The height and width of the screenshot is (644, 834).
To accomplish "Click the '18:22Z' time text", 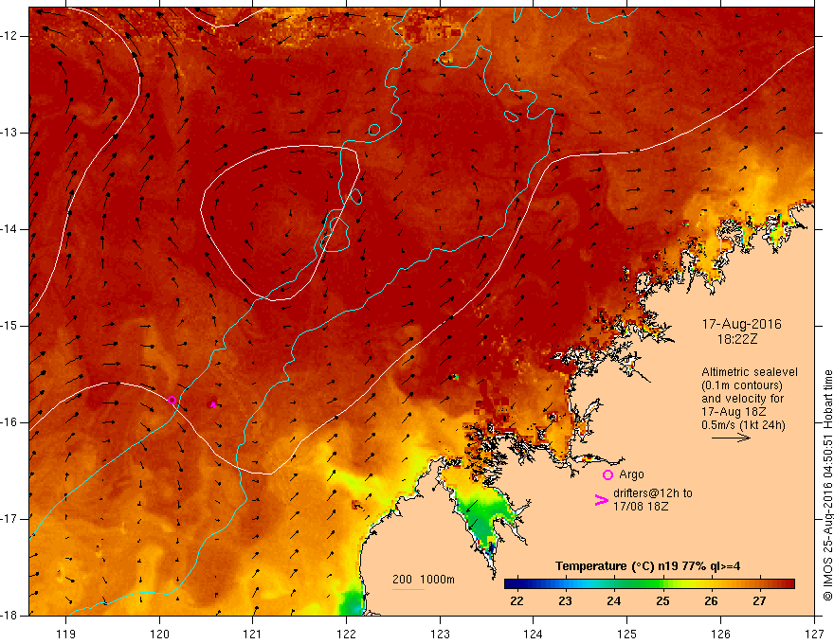I will (x=736, y=339).
